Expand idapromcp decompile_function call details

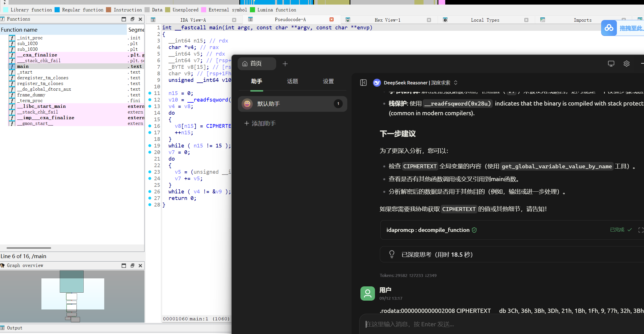[x=428, y=230]
